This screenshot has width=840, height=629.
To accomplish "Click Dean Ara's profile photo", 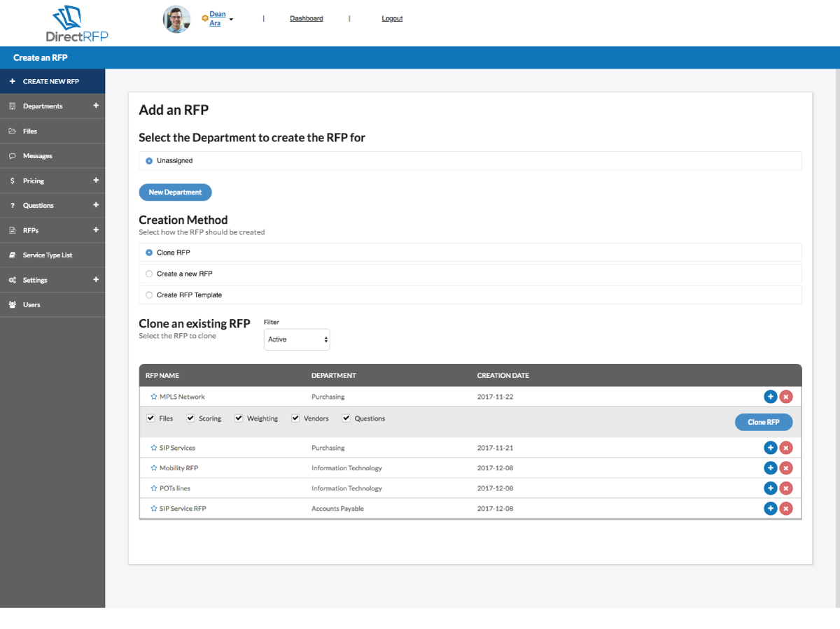I will pyautogui.click(x=177, y=19).
